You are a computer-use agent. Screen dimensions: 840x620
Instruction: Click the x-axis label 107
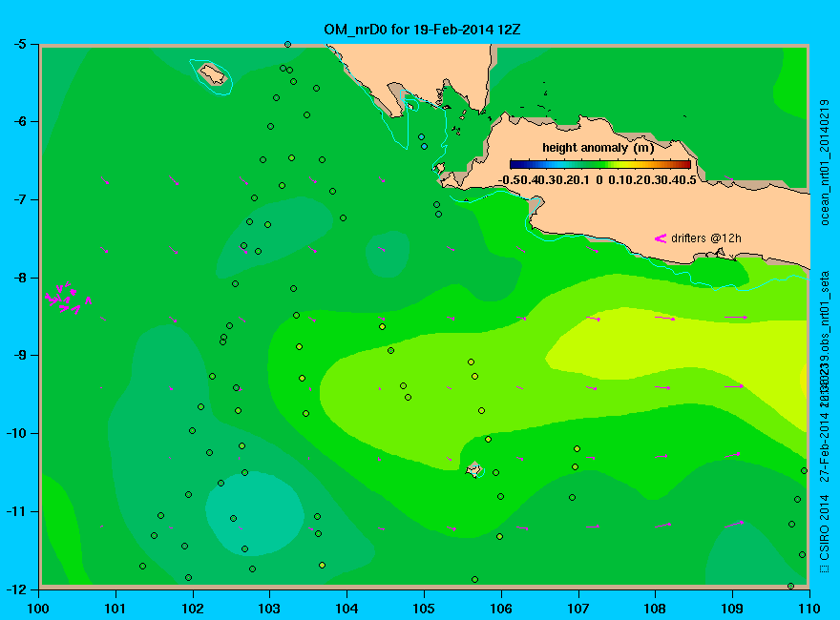pos(578,609)
